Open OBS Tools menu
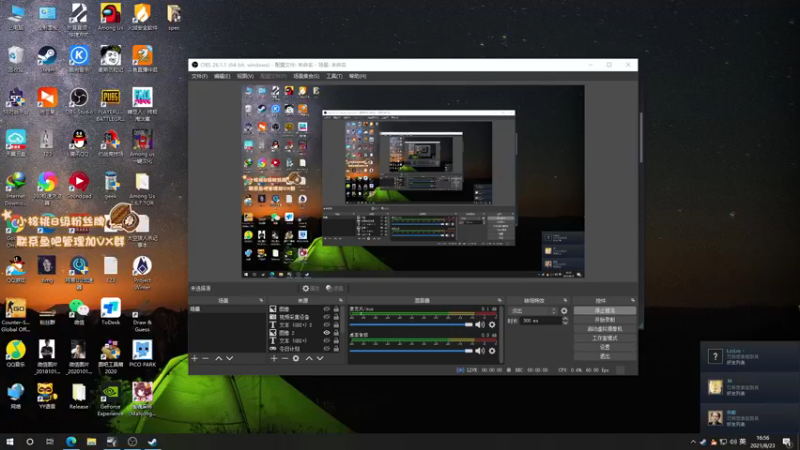800x450 pixels. coord(334,76)
